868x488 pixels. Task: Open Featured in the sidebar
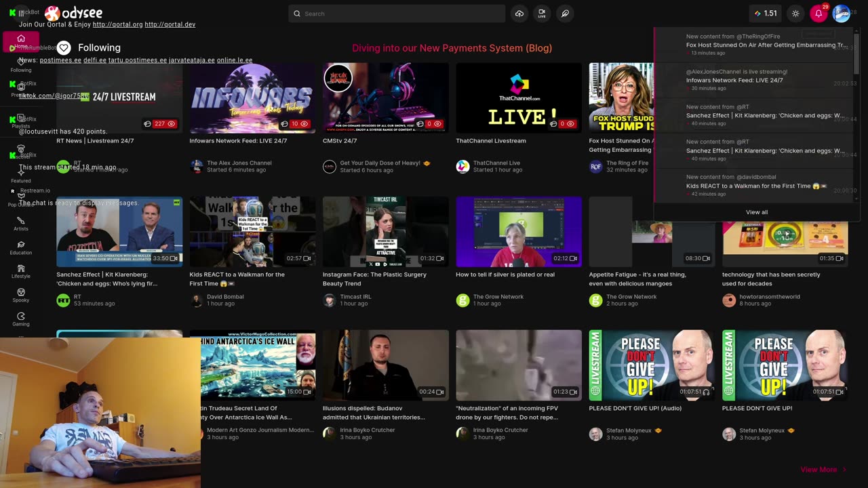click(21, 177)
